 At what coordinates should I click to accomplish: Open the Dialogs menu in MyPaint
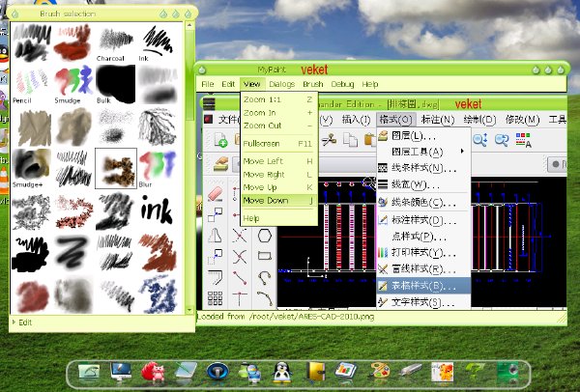point(282,84)
